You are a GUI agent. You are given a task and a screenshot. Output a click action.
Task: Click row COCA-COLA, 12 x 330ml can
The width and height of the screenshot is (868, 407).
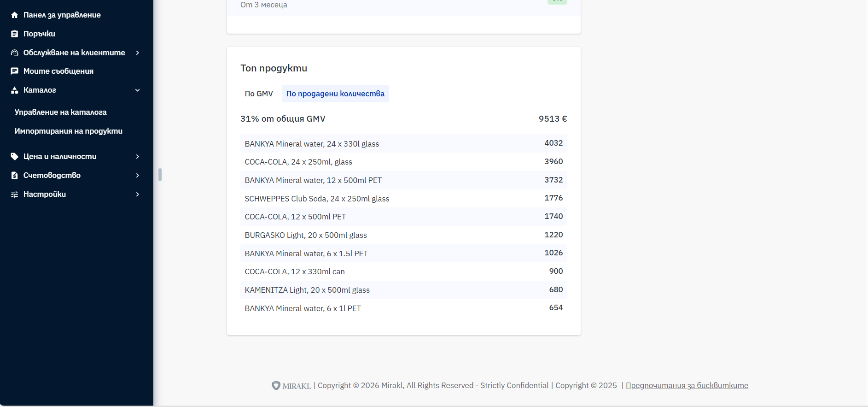tap(403, 271)
